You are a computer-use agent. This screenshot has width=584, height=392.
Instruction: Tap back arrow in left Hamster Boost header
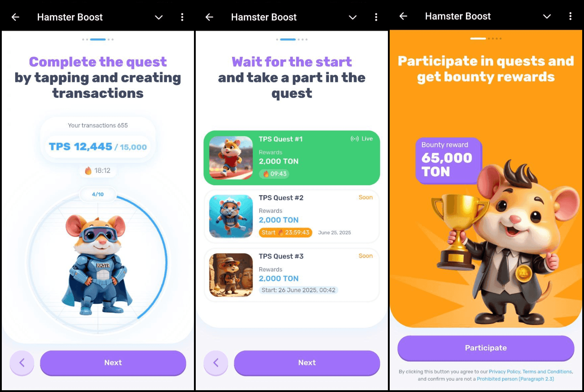pyautogui.click(x=15, y=17)
